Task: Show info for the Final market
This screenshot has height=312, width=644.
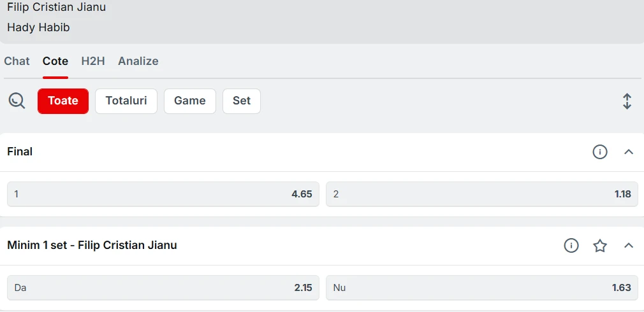Action: click(599, 152)
